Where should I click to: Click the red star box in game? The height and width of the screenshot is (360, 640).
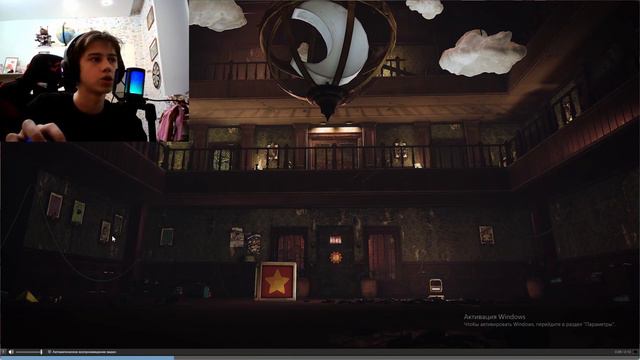click(276, 281)
